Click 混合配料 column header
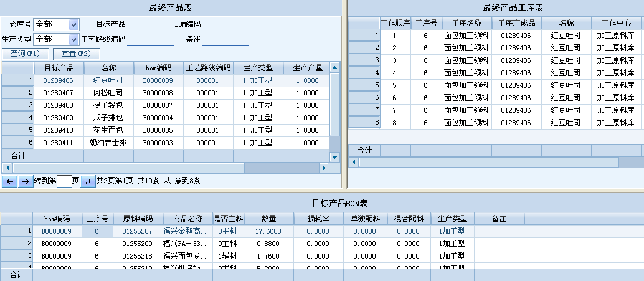The height and width of the screenshot is (281, 644). point(409,219)
